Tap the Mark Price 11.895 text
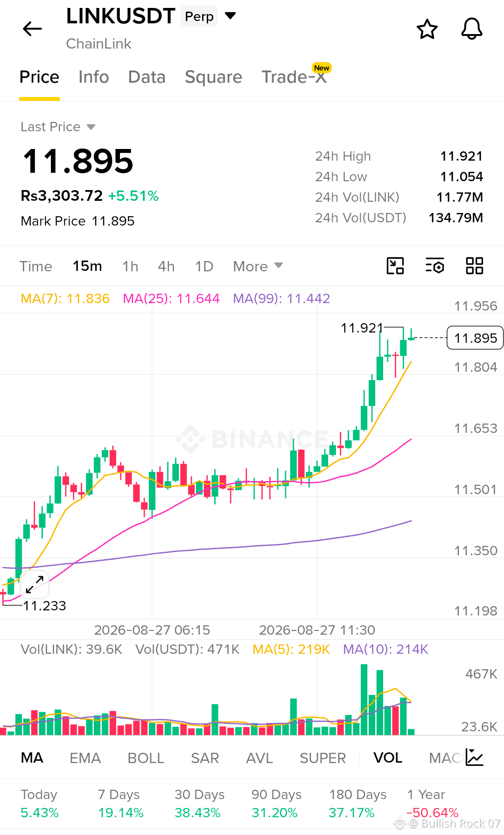This screenshot has height=835, width=504. pos(77,221)
